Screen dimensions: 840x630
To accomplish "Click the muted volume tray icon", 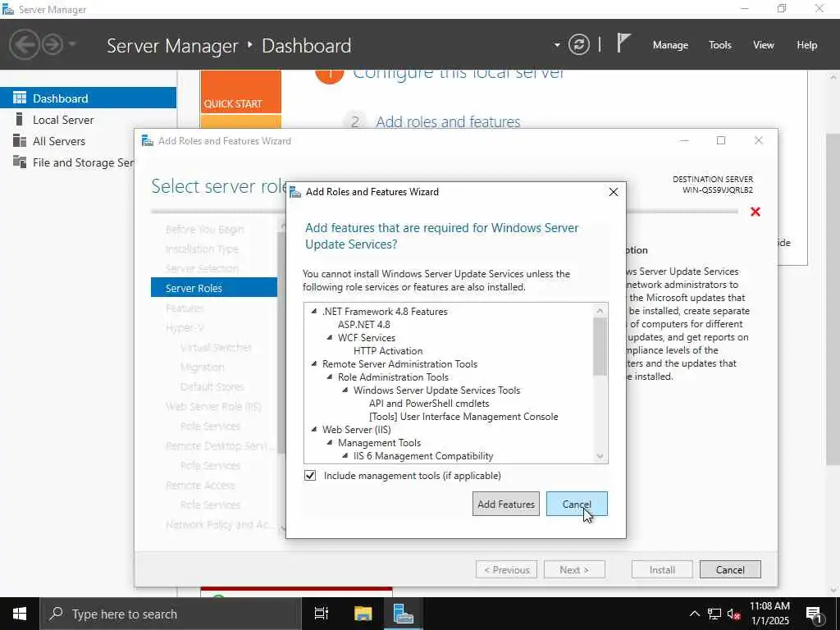I will click(734, 614).
